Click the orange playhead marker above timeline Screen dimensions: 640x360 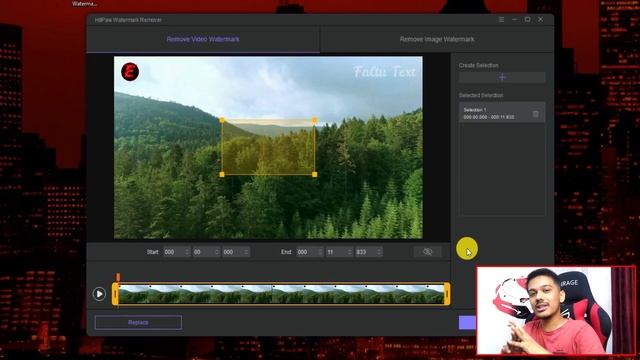118,277
